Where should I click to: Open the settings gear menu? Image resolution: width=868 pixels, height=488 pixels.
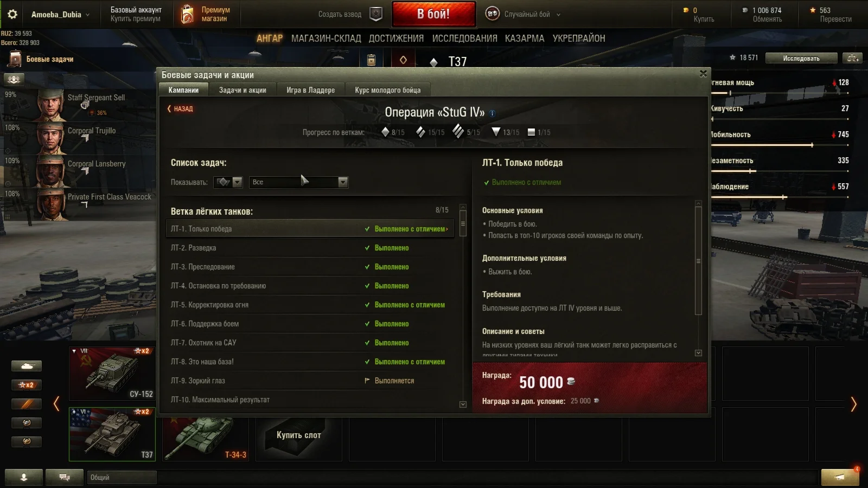pos(12,14)
